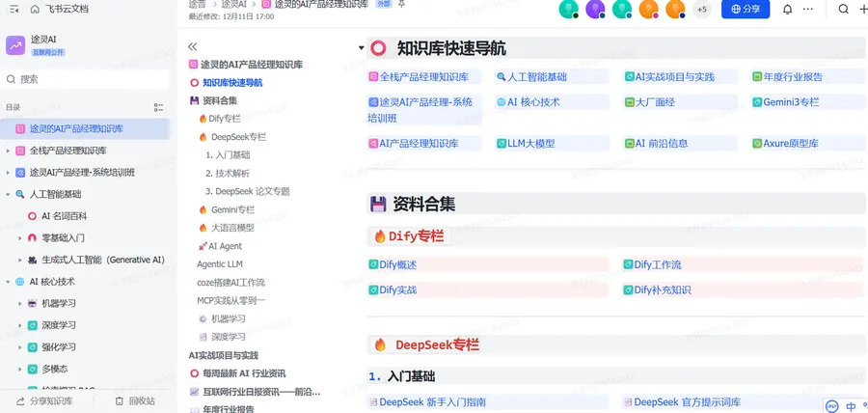
Task: Open the notifications bell
Action: [x=787, y=9]
